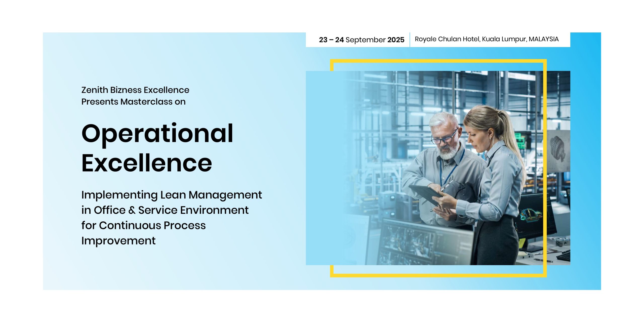Click the vertical divider between date and venue
Viewport: 644px width, 322px height.
pyautogui.click(x=410, y=40)
